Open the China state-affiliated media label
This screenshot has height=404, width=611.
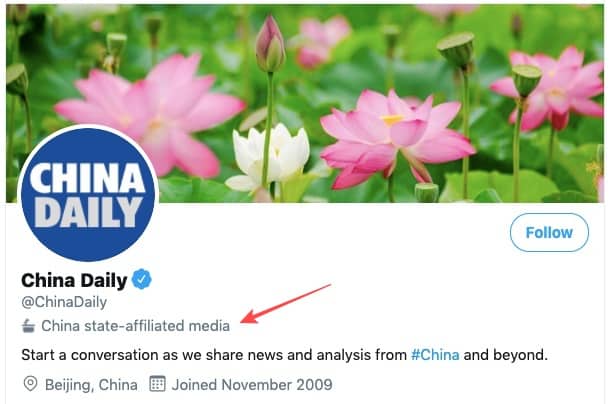[x=136, y=326]
